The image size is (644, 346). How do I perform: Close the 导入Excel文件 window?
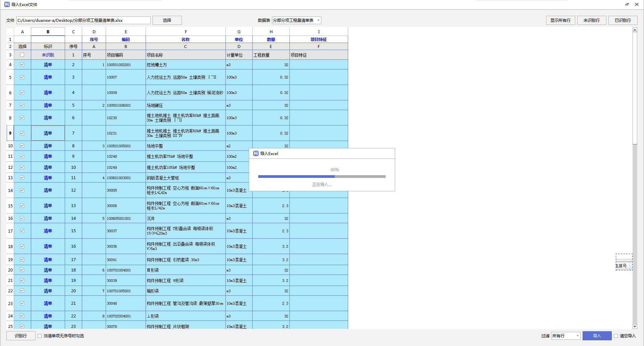[637, 4]
